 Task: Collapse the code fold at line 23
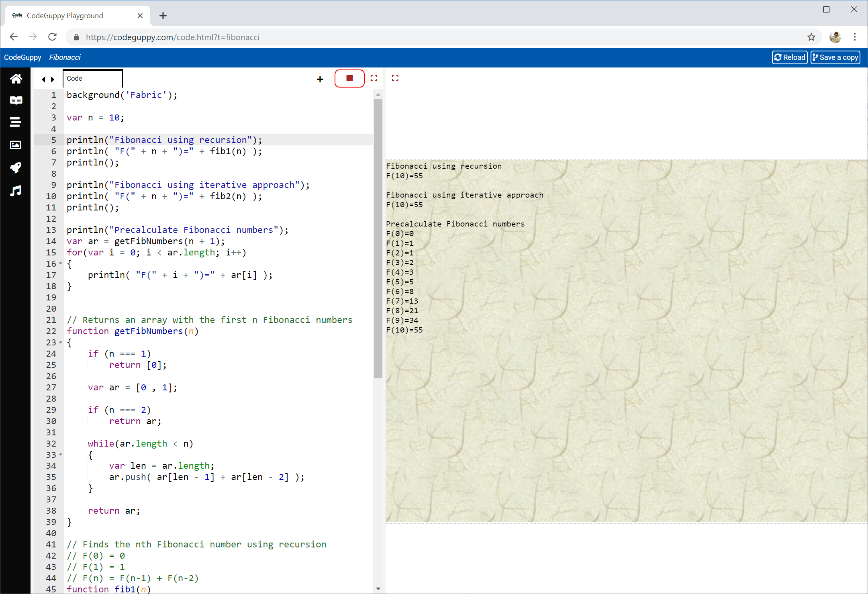tap(61, 342)
